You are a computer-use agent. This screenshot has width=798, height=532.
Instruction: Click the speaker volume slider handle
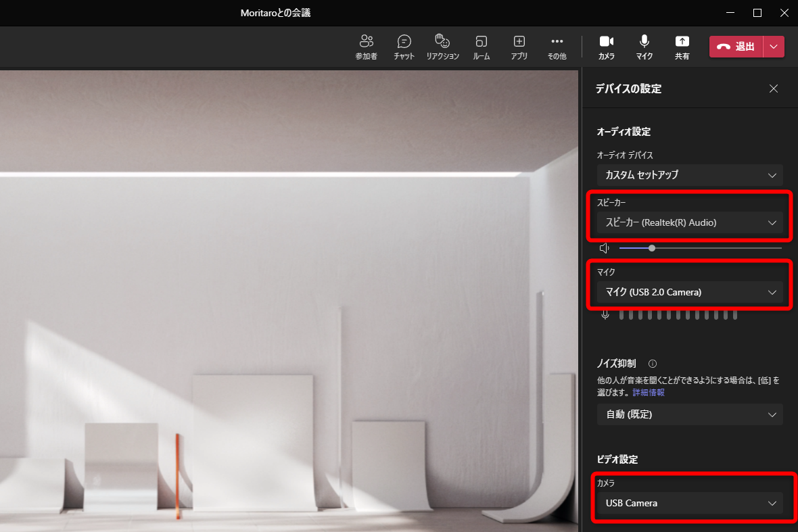[x=652, y=248]
